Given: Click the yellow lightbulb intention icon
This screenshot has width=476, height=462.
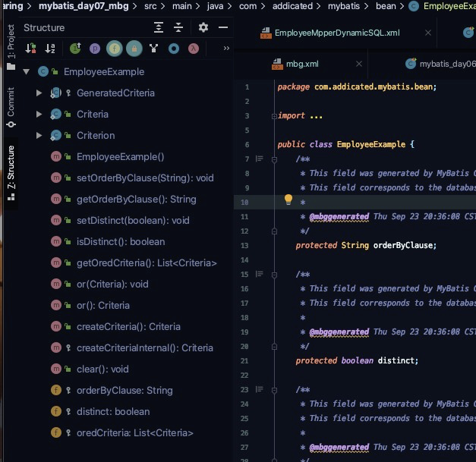Looking at the screenshot, I should 288,200.
